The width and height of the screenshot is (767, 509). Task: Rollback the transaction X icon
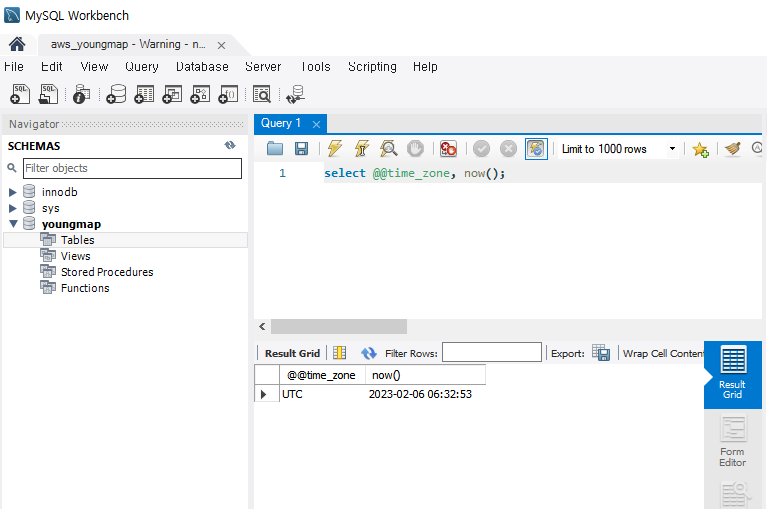point(508,148)
